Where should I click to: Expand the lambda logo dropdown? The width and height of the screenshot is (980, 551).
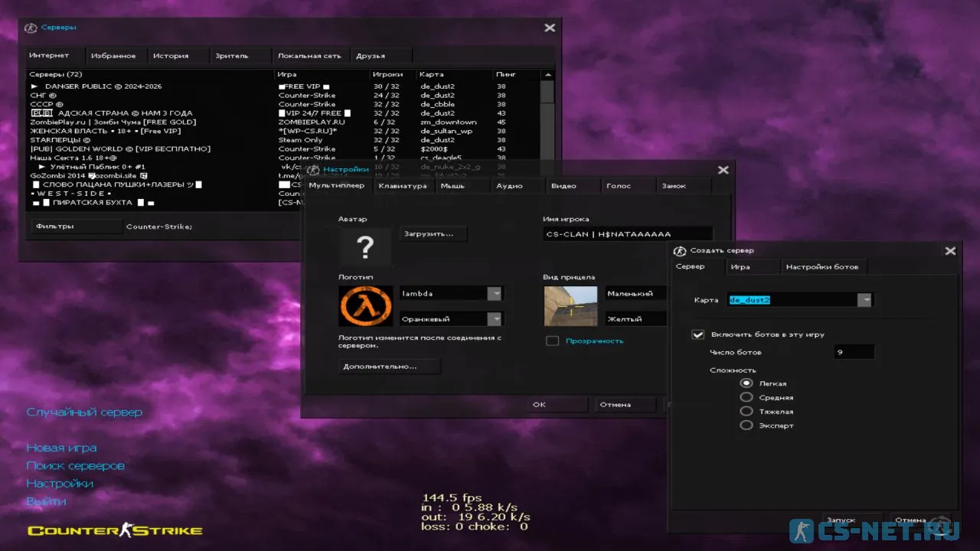[495, 294]
